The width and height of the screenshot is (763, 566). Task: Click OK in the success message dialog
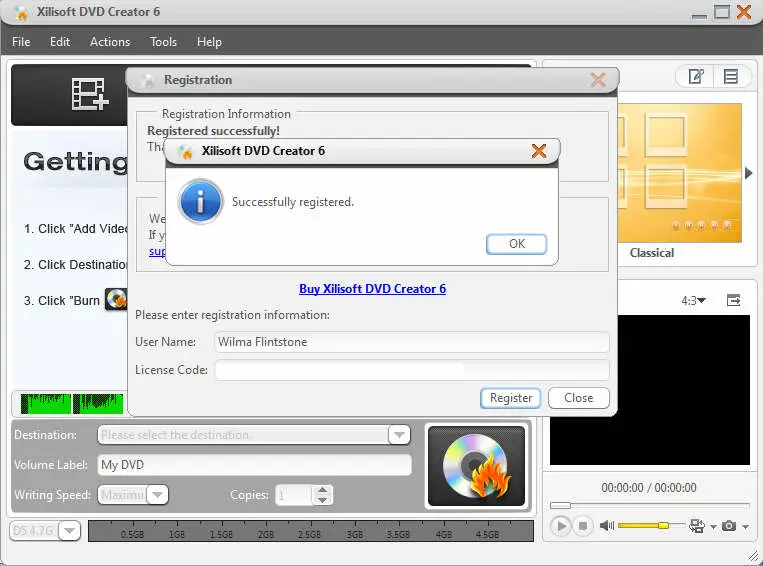point(516,244)
